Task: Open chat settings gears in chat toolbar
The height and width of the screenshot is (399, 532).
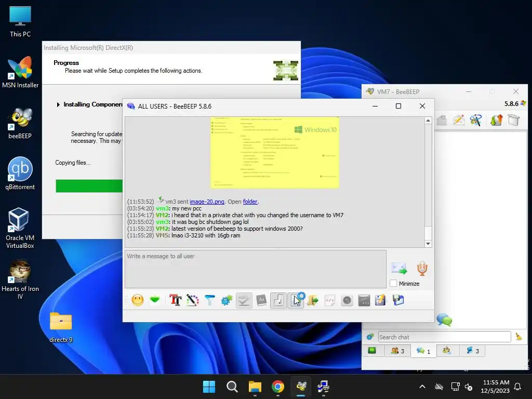Action: pyautogui.click(x=227, y=300)
